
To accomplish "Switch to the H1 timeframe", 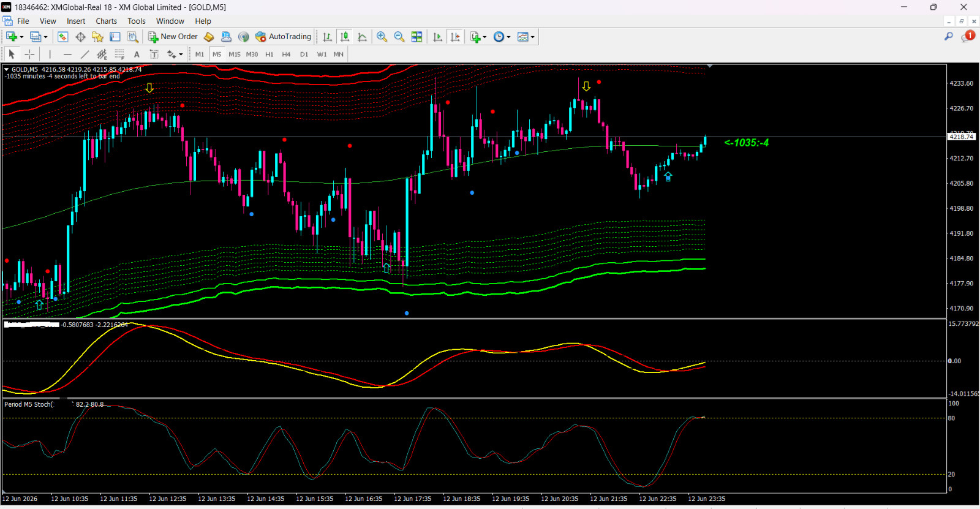I will 269,55.
